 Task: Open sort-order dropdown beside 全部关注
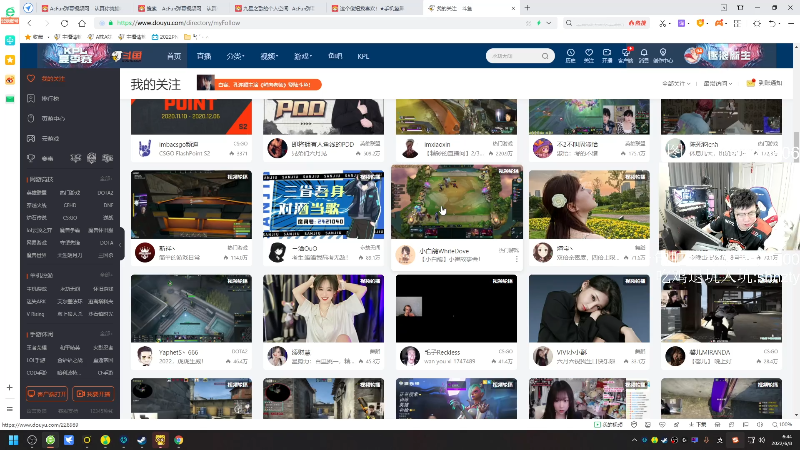click(717, 83)
